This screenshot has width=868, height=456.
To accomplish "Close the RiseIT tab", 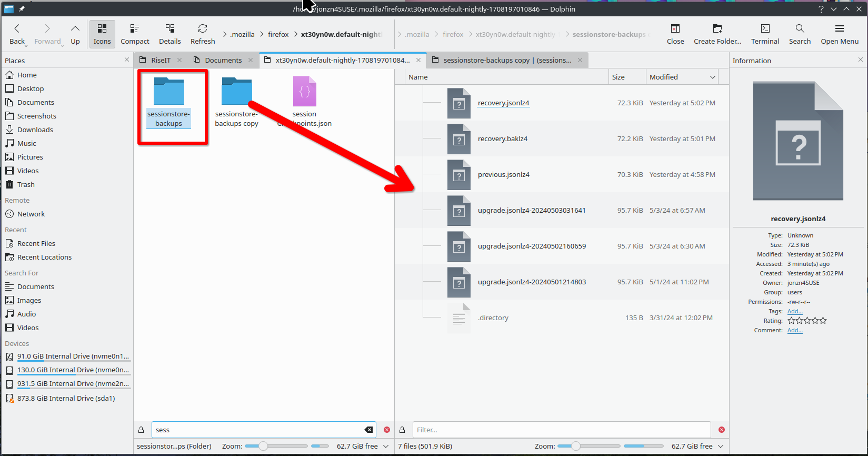I will (x=179, y=60).
